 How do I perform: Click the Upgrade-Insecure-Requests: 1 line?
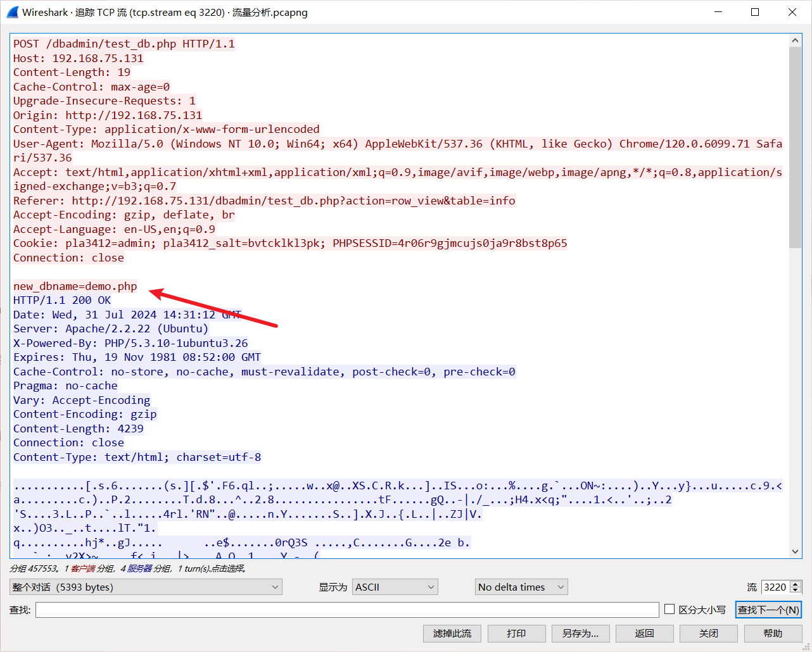tap(105, 101)
